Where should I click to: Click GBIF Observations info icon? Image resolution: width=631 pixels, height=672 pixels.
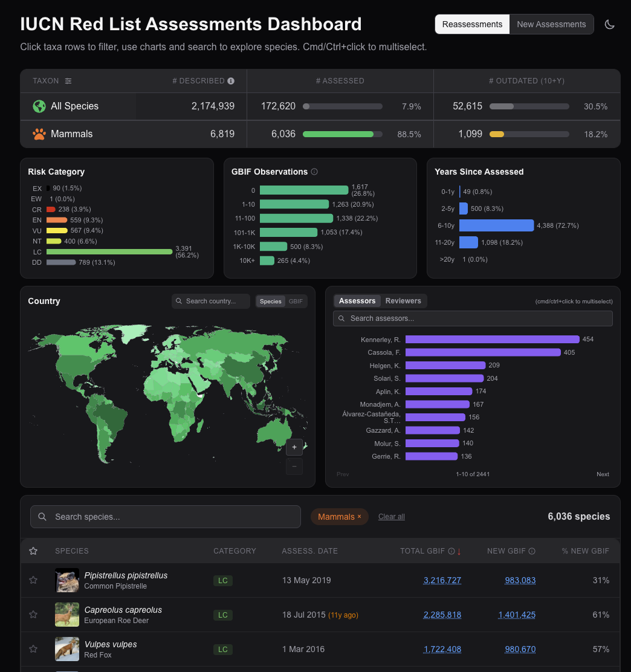point(314,172)
